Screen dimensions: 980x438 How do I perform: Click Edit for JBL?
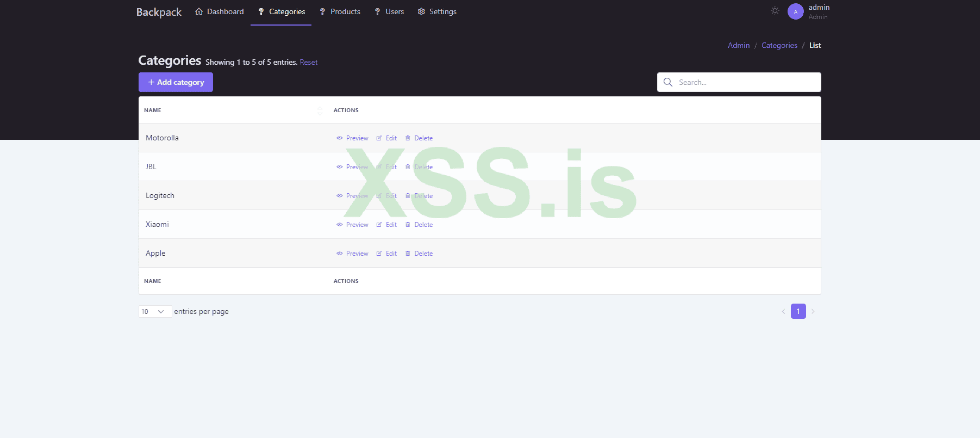point(386,167)
